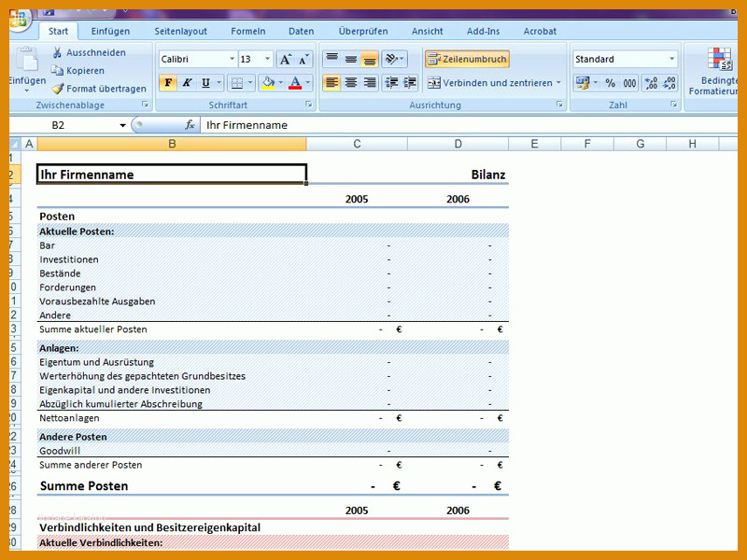747x560 pixels.
Task: Decrease decimal places icon
Action: point(669,83)
